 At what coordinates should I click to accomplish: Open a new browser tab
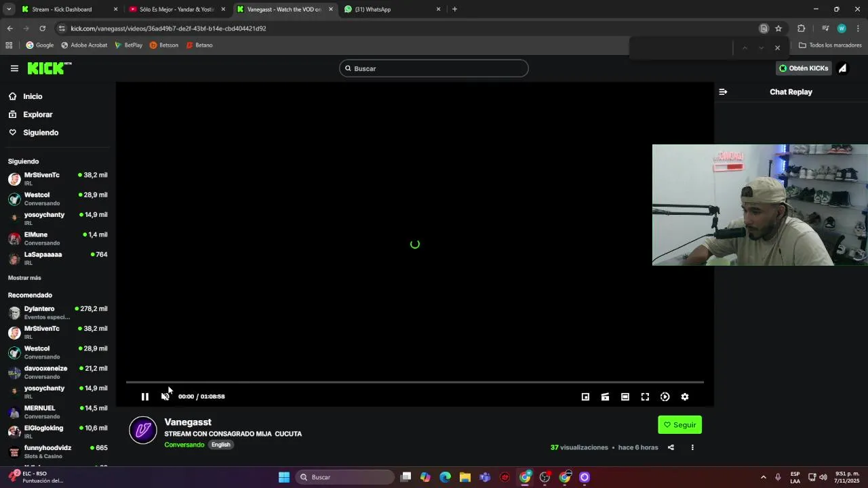454,9
